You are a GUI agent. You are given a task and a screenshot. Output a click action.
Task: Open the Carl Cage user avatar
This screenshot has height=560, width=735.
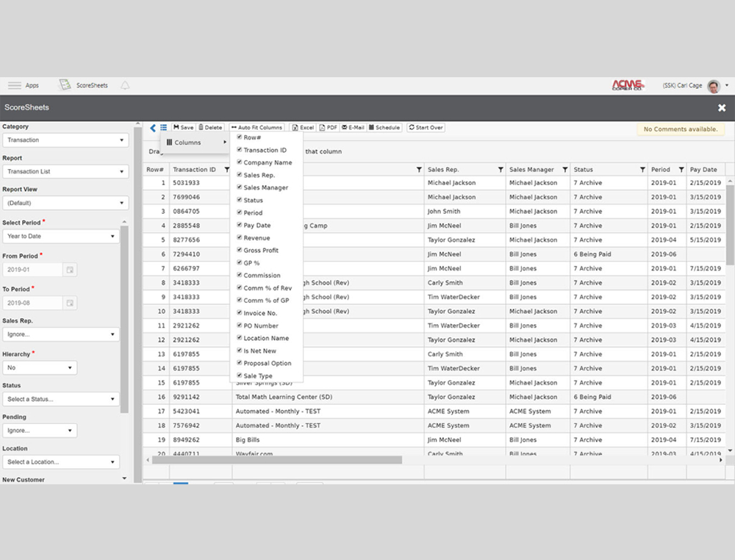click(714, 86)
